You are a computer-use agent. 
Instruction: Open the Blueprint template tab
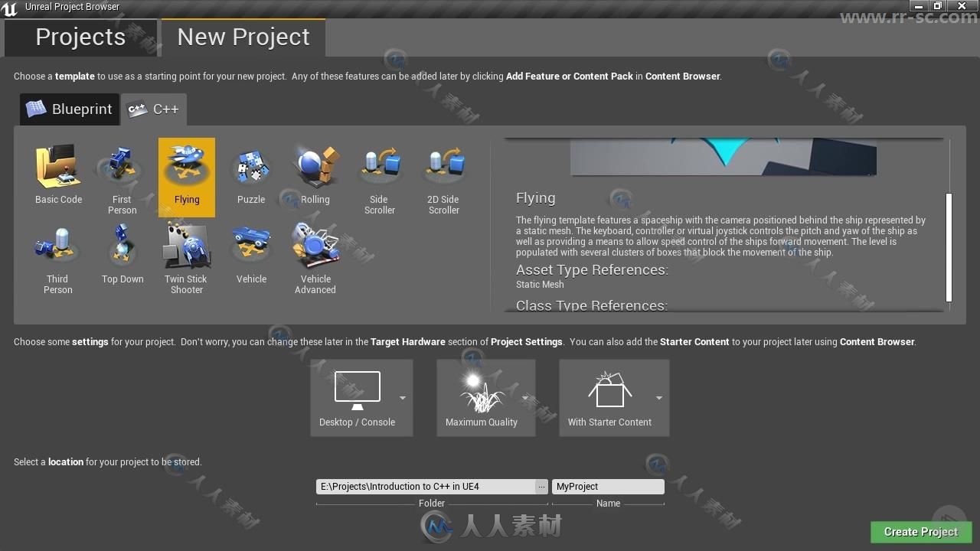coord(70,109)
